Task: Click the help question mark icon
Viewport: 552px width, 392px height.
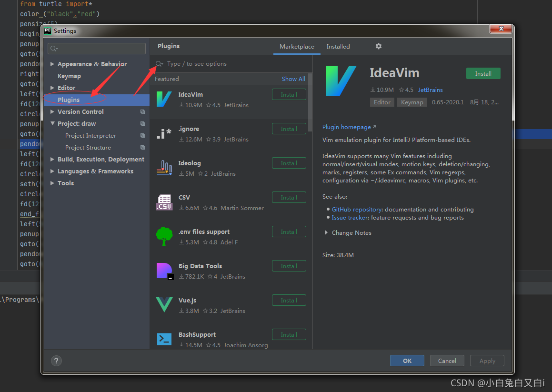Action: click(56, 361)
